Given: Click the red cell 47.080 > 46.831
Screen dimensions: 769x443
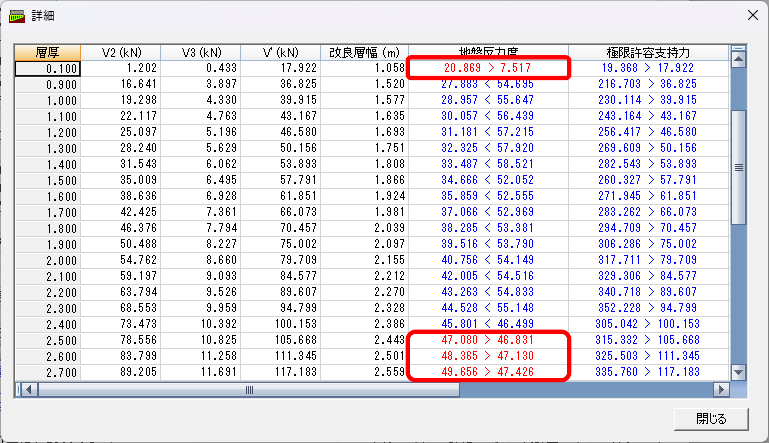Looking at the screenshot, I should pos(488,340).
